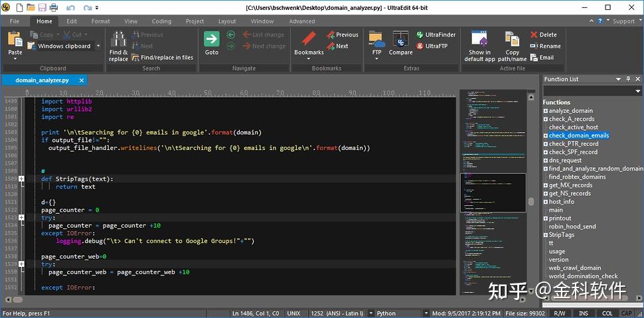
Task: Switch to the Advanced ribbon tab
Action: click(302, 21)
